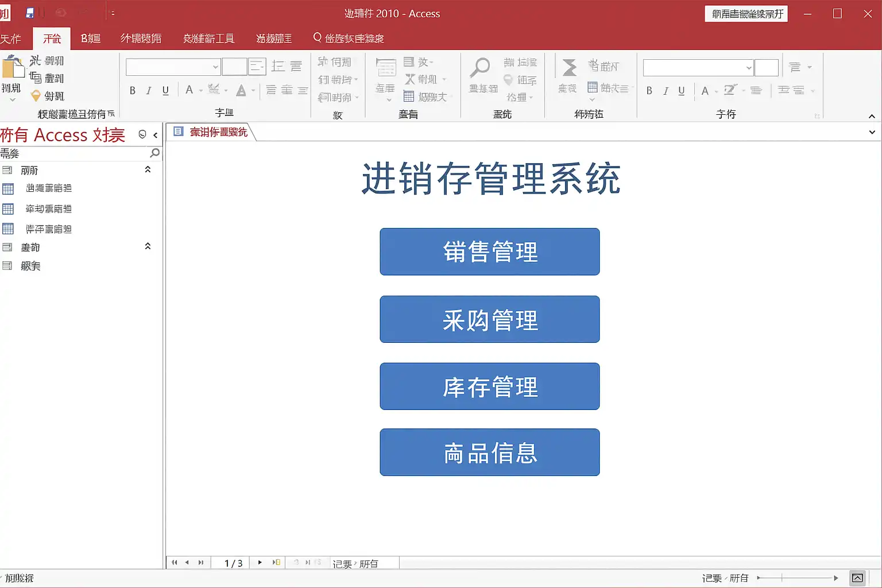Open the font name dropdown in first font group
The width and height of the screenshot is (882, 588).
tap(215, 67)
